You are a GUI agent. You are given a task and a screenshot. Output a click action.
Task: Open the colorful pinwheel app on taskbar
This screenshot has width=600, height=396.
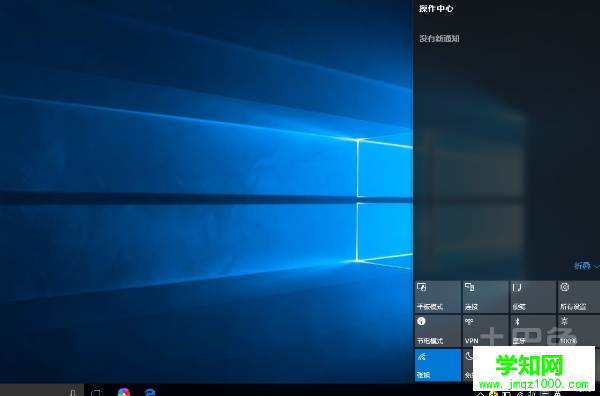pyautogui.click(x=124, y=392)
